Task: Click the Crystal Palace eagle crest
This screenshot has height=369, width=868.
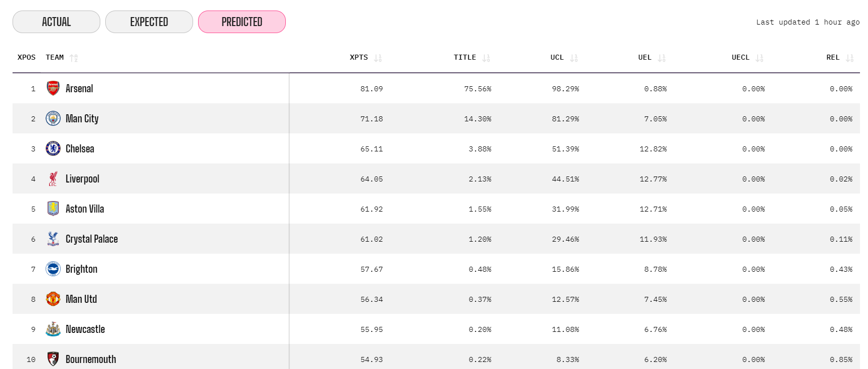Action: pyautogui.click(x=53, y=239)
